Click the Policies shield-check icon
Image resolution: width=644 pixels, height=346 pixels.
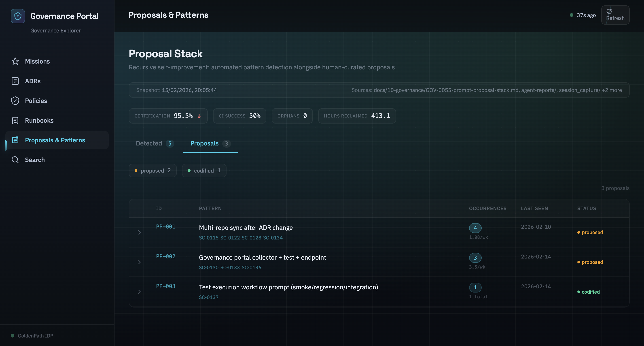tap(15, 100)
